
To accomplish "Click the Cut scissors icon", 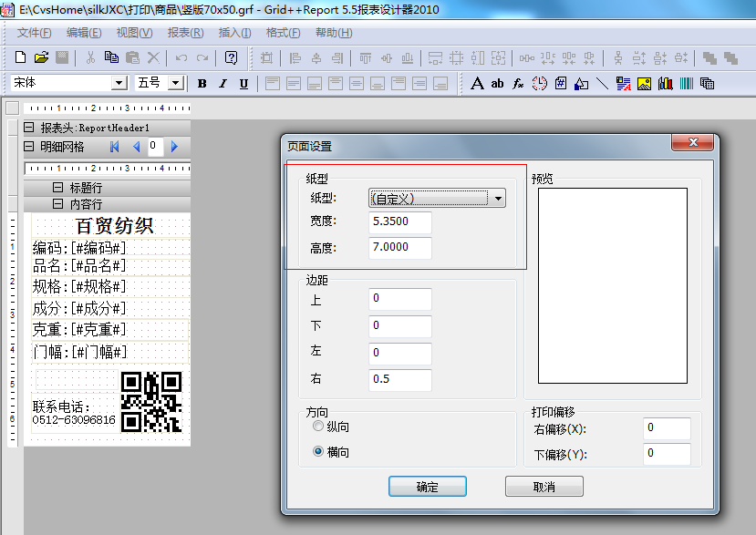I will coord(90,57).
